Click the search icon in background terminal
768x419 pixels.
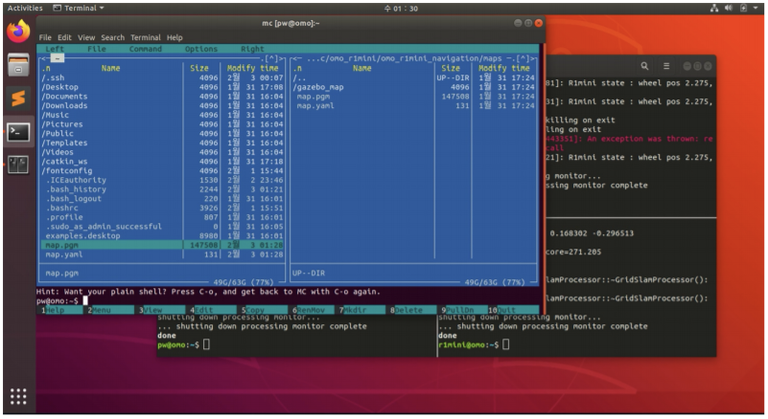click(645, 66)
